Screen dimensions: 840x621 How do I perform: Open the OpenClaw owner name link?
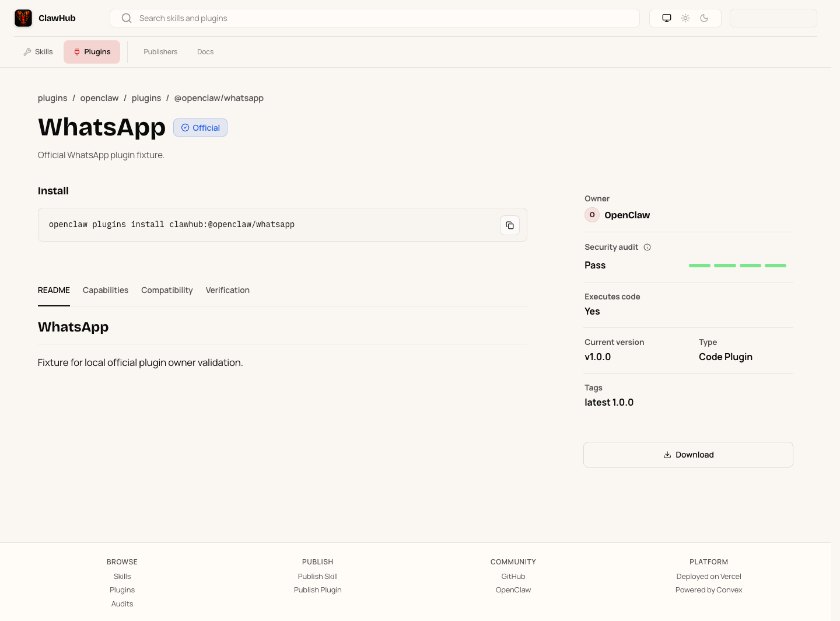tap(627, 215)
